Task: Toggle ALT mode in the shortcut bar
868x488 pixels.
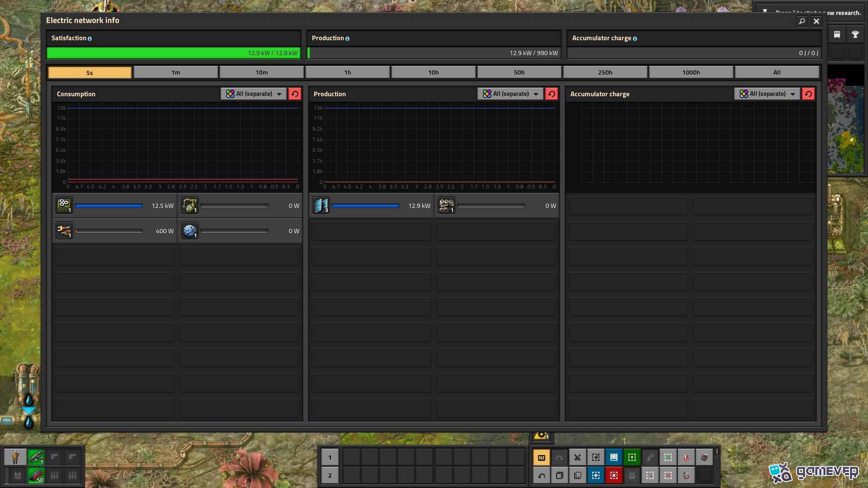Action: [541, 457]
